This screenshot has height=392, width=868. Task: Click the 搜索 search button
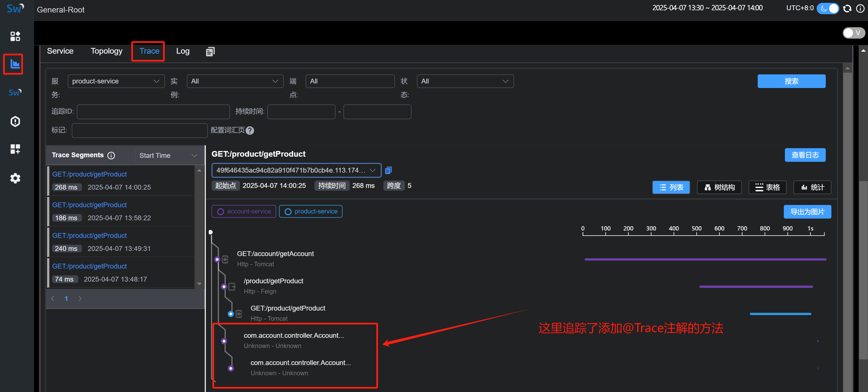791,81
